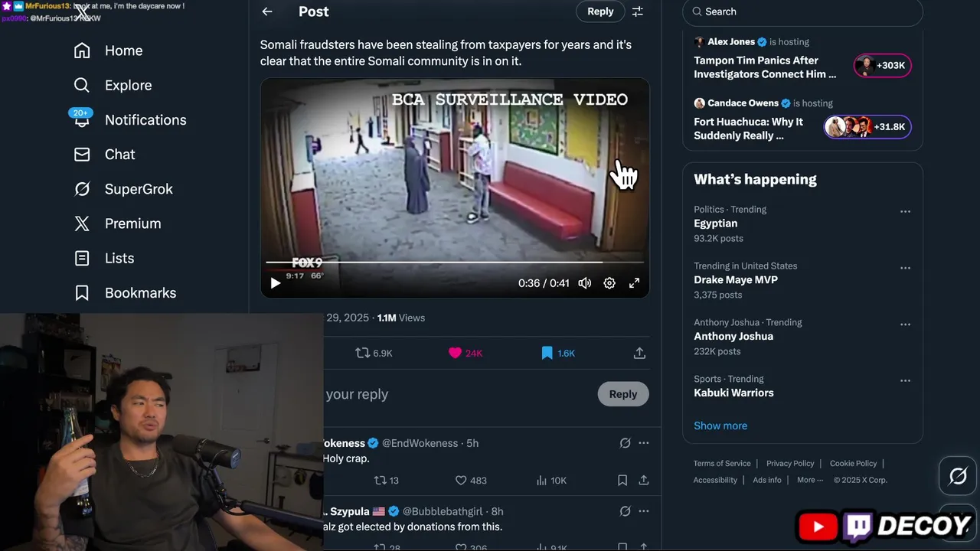Click the Home house icon
The width and height of the screenshot is (980, 551).
click(82, 51)
